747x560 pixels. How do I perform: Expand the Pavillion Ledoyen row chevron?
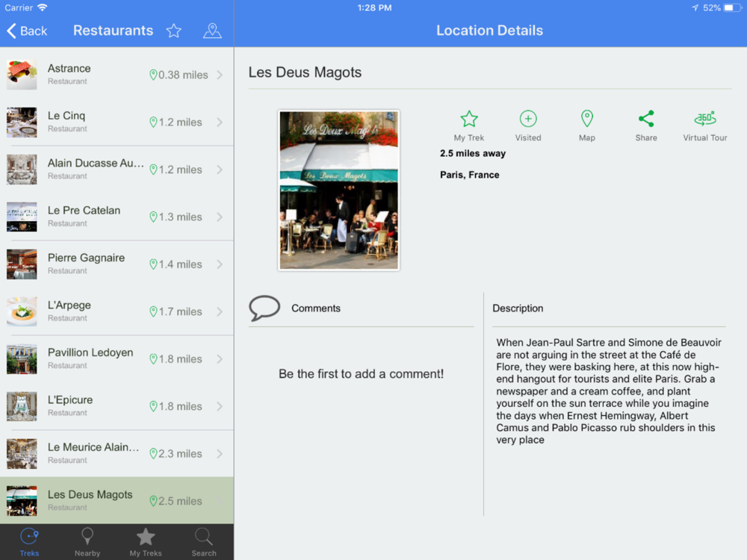220,359
